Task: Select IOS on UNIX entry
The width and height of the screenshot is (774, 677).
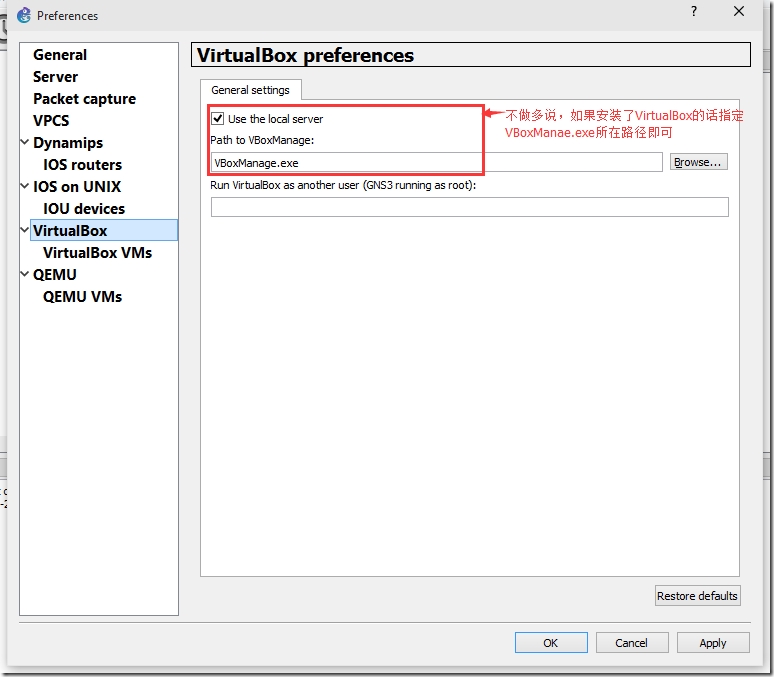Action: coord(77,187)
